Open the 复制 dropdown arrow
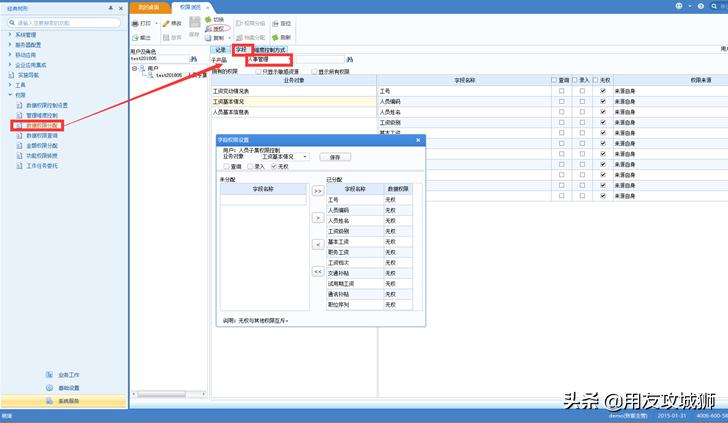This screenshot has height=423, width=728. (229, 38)
